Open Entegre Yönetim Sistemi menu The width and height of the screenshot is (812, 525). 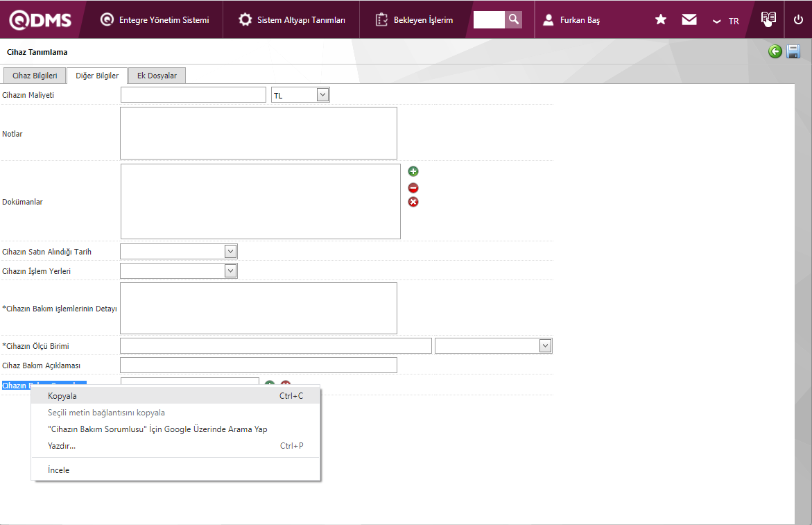pyautogui.click(x=155, y=19)
